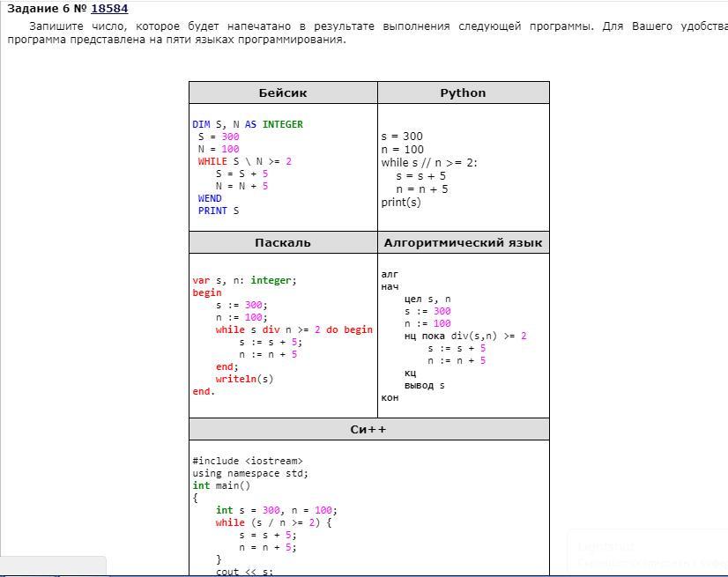
Task: Click the 'вывод s' line
Action: [x=425, y=386]
